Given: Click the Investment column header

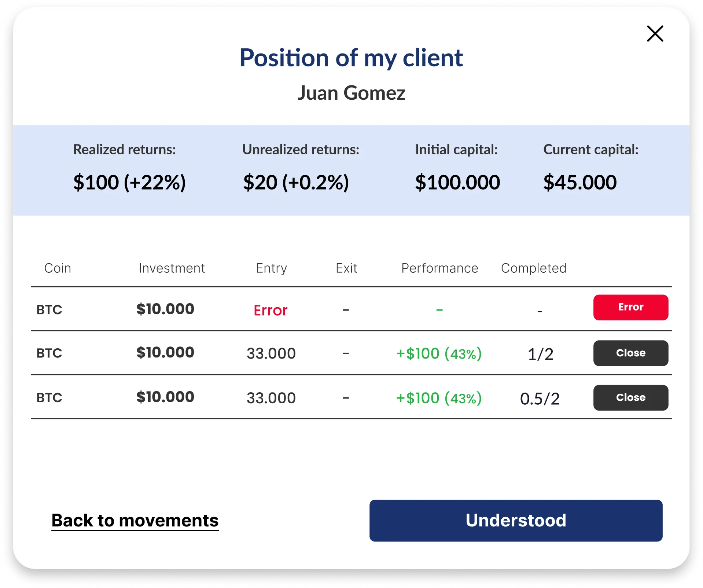Looking at the screenshot, I should point(171,268).
